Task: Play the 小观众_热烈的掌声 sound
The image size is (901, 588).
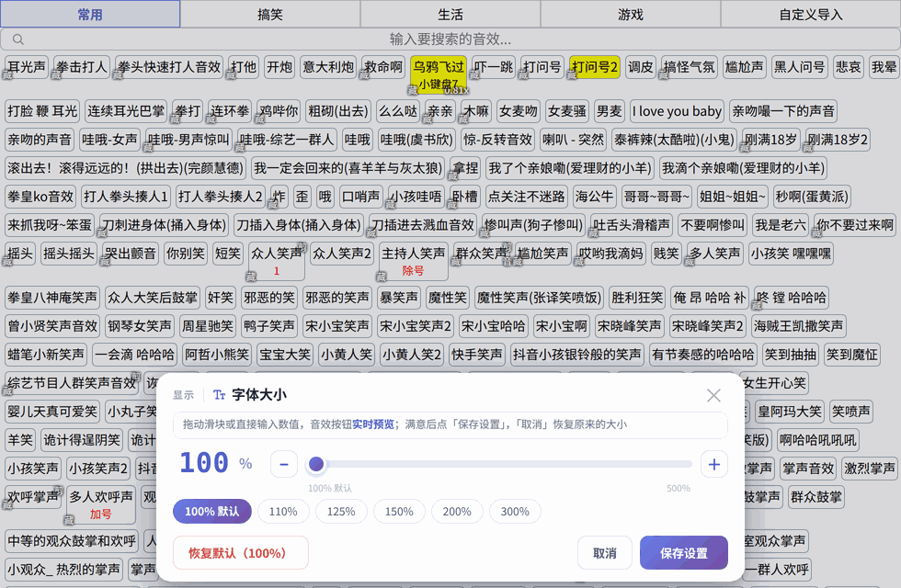Action: tap(63, 569)
